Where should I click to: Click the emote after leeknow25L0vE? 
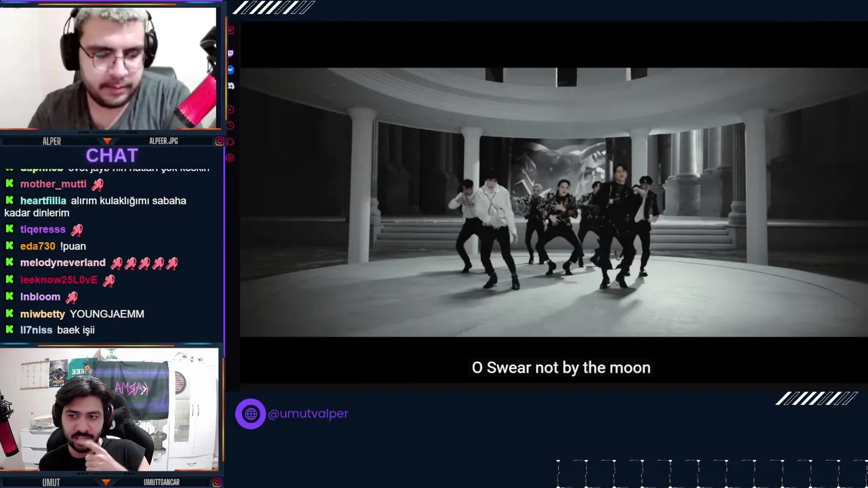108,280
